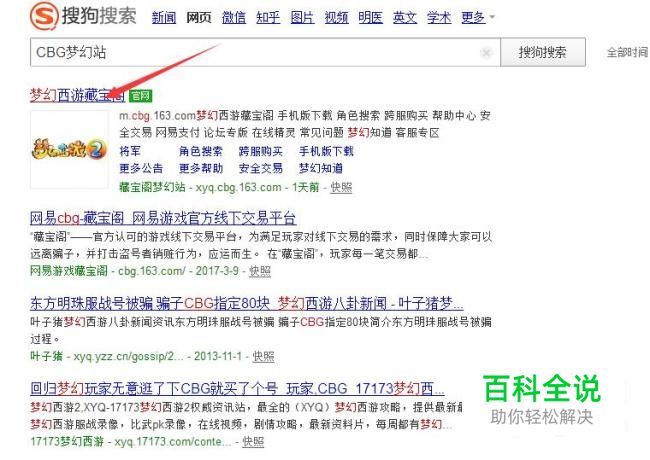The height and width of the screenshot is (460, 650).
Task: Open the 跨服购买 sublink
Action: tap(261, 151)
